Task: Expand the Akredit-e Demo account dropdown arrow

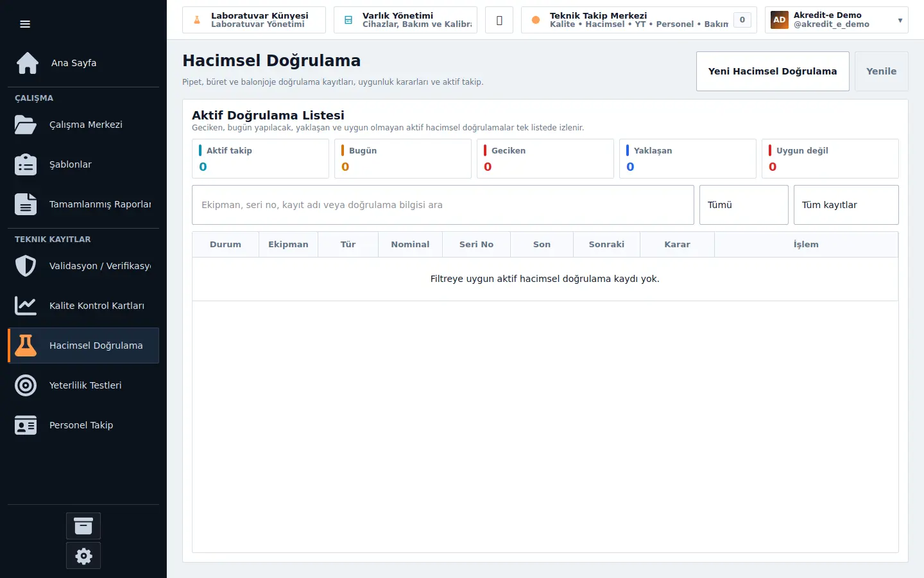Action: pos(900,21)
